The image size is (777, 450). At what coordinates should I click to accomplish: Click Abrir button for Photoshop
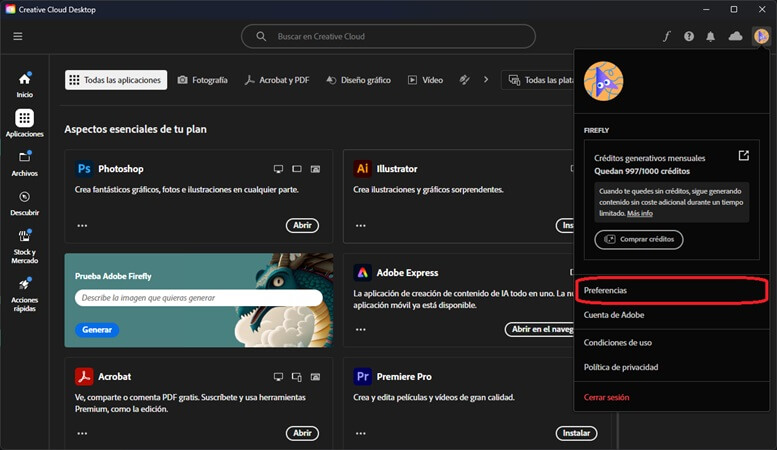302,225
